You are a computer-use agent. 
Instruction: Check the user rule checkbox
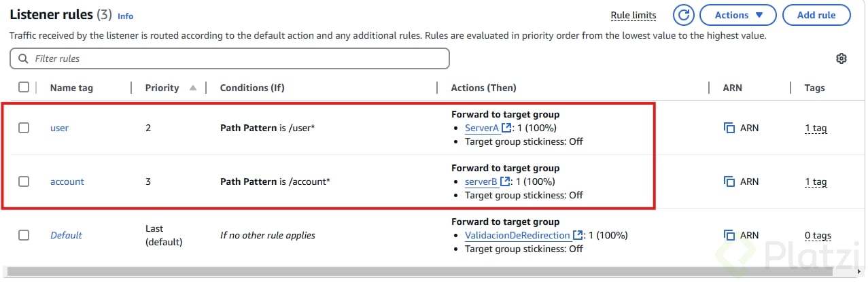[24, 128]
